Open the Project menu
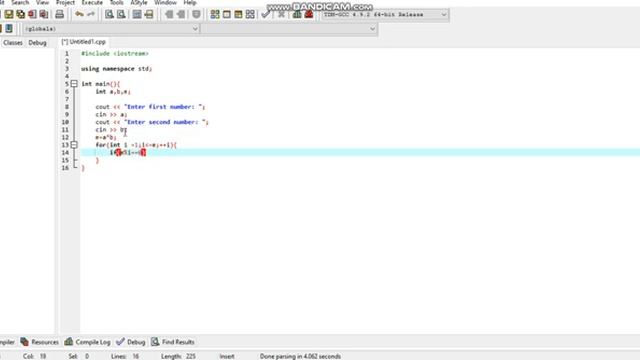Image resolution: width=640 pixels, height=360 pixels. [x=65, y=2]
